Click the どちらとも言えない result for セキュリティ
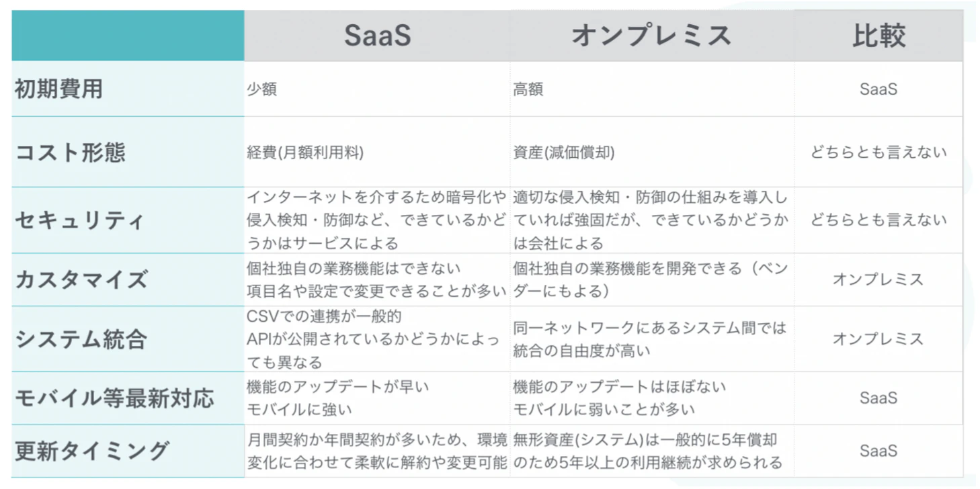Viewport: 980px width, 489px height. click(x=879, y=220)
